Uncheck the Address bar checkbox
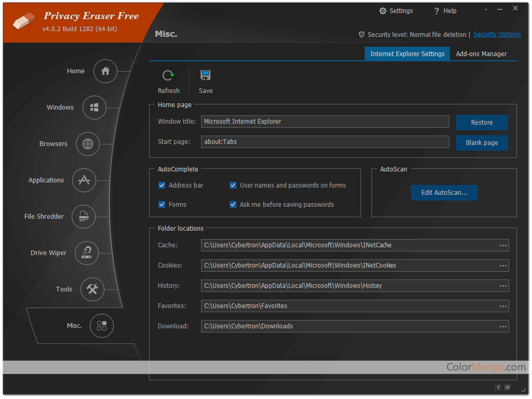Screen dimensions: 532x399 (162, 185)
